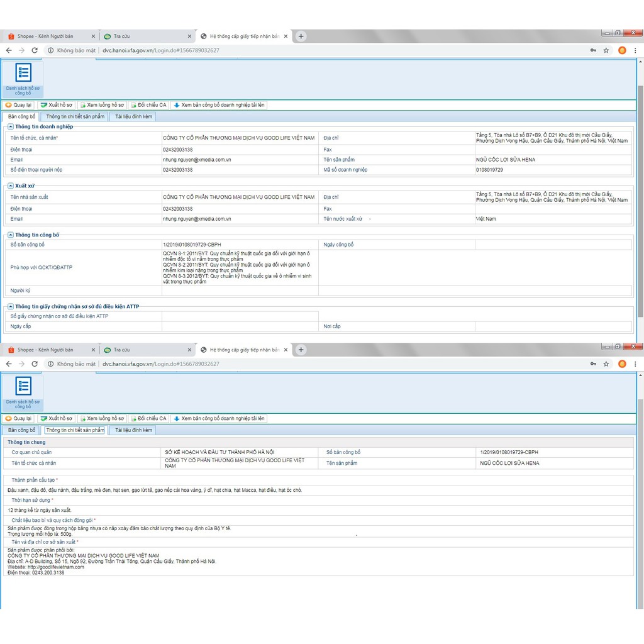
Task: Download via Xem bản công bố doanh nghiệp tải lên, upper window
Action: pyautogui.click(x=219, y=105)
